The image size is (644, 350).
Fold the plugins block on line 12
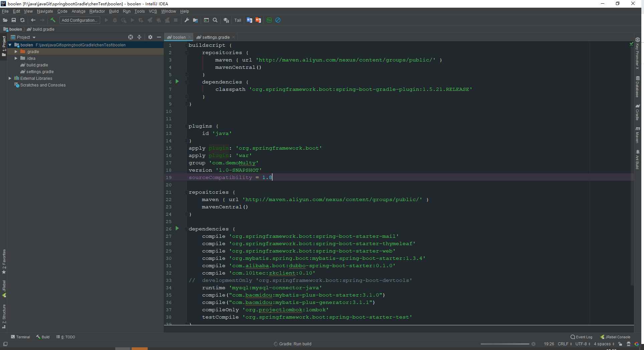point(186,126)
